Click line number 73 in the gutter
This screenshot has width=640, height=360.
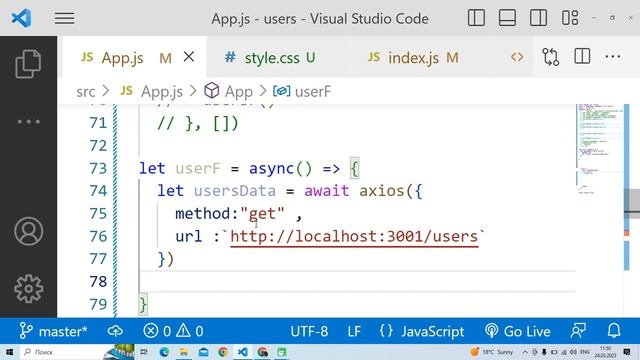[98, 168]
